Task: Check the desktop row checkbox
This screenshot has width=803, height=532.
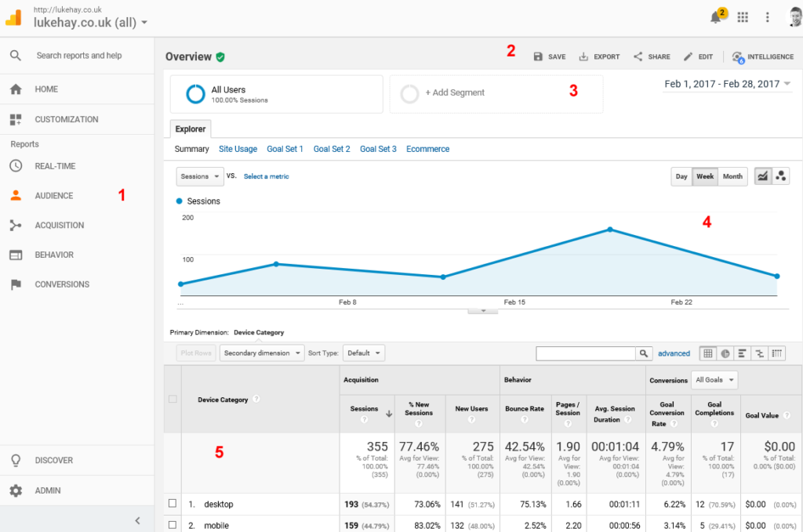Action: 173,504
